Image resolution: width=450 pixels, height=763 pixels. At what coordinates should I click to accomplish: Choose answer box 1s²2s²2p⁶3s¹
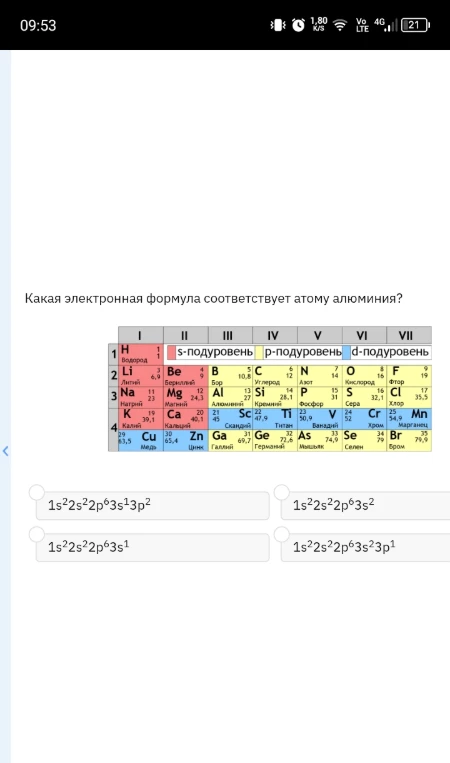tap(153, 547)
